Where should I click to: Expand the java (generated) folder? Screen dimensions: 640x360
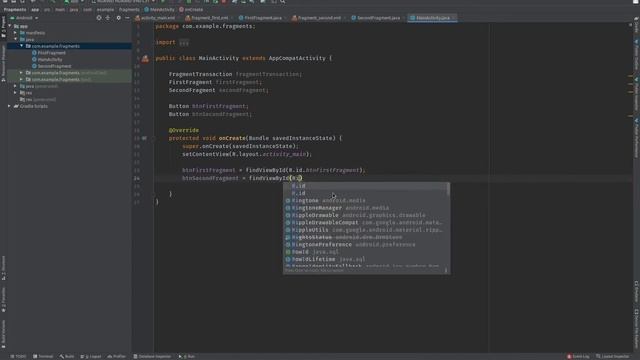pos(16,86)
